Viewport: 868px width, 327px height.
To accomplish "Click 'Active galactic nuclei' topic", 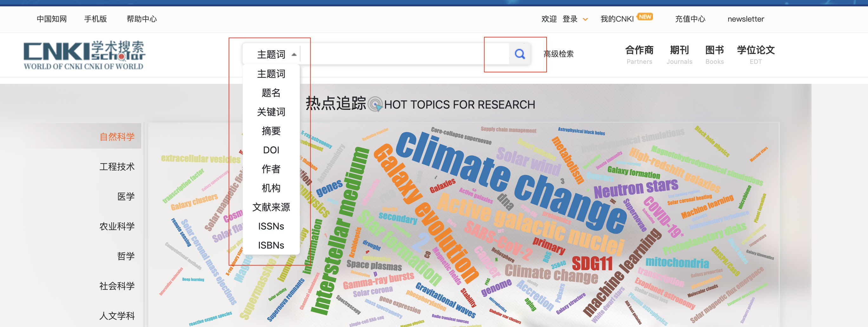I will pyautogui.click(x=531, y=224).
